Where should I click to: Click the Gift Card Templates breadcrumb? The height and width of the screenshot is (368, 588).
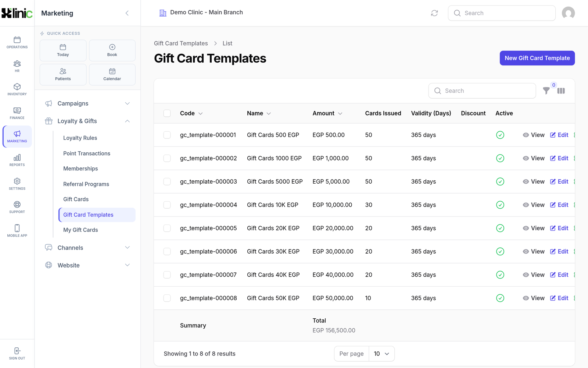pyautogui.click(x=181, y=43)
